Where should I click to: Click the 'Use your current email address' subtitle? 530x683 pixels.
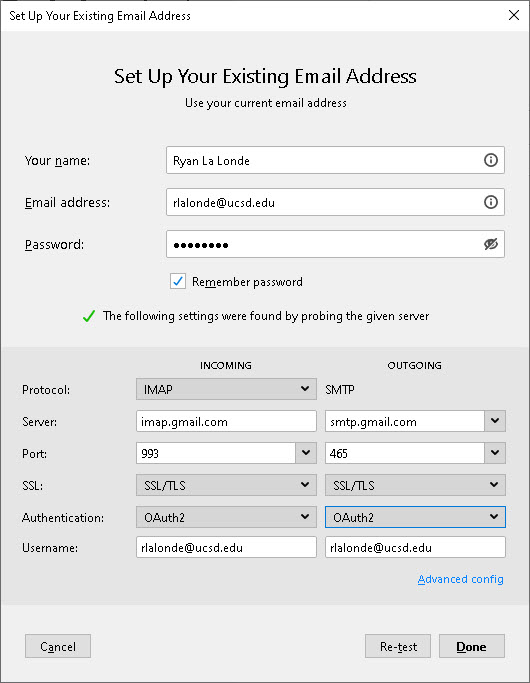(x=266, y=103)
